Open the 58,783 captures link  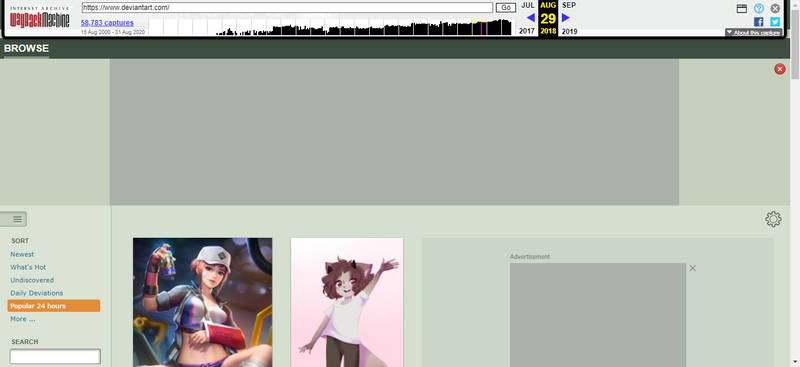107,23
